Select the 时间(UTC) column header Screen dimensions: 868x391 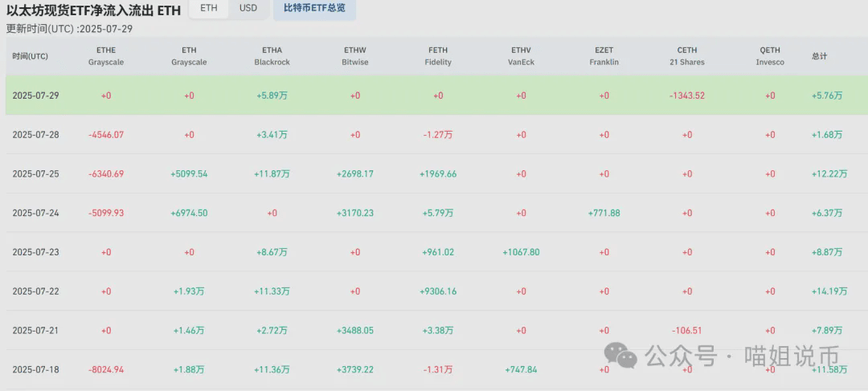click(x=31, y=56)
